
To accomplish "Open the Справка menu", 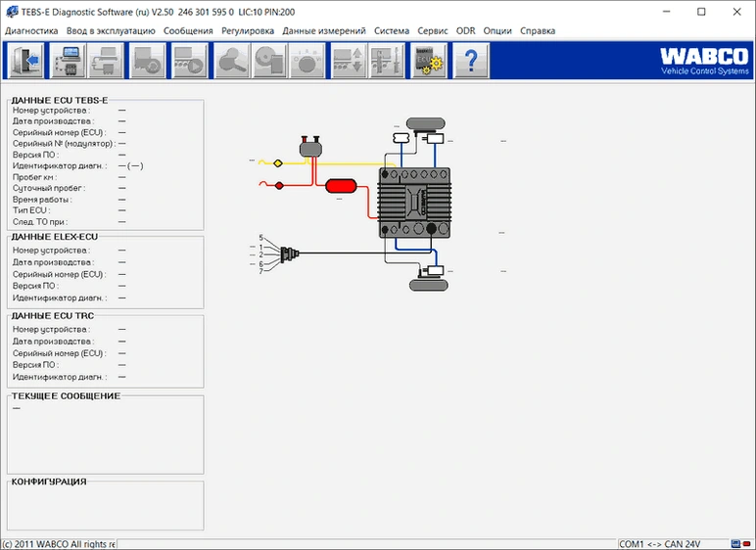I will tap(538, 31).
